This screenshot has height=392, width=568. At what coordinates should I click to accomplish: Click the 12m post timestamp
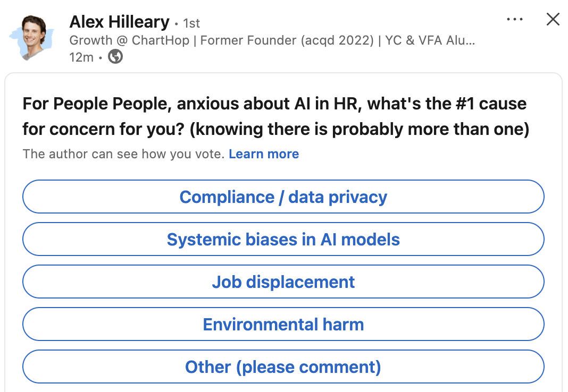point(81,57)
